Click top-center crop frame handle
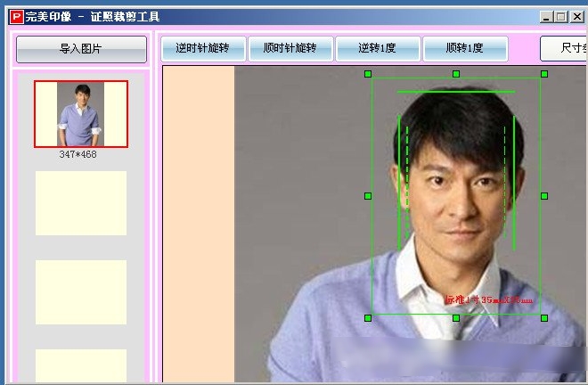 [x=456, y=74]
